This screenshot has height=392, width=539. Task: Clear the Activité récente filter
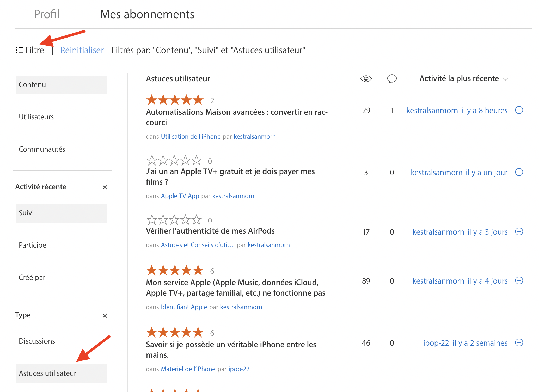pyautogui.click(x=105, y=187)
